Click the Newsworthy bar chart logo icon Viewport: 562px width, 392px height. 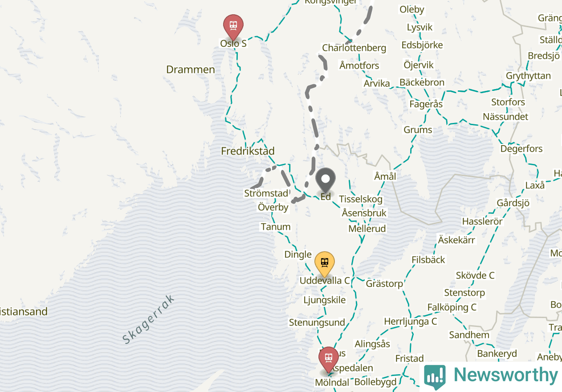click(x=435, y=377)
